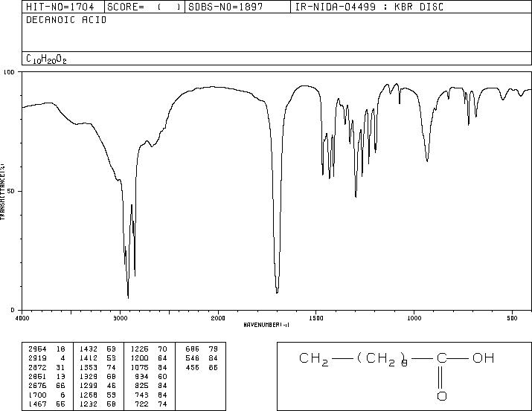The width and height of the screenshot is (532, 411).
Task: Click the C10H20O2 molecular formula
Action: coord(46,59)
